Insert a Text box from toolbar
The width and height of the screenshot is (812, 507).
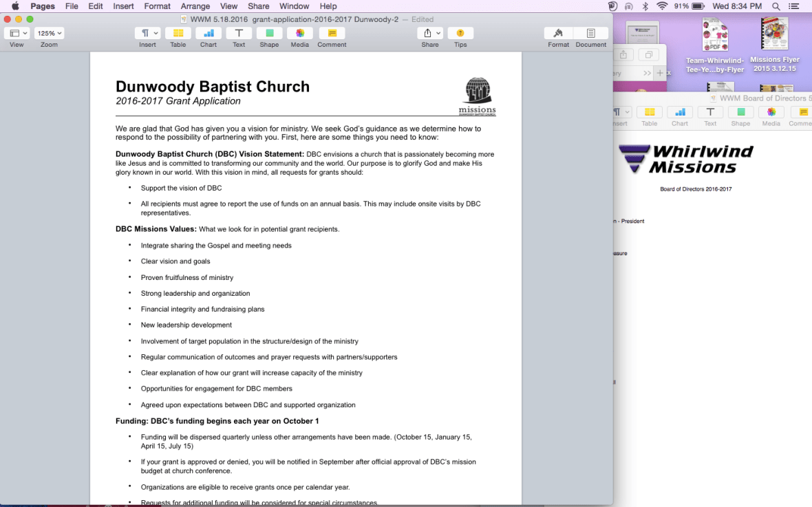239,33
